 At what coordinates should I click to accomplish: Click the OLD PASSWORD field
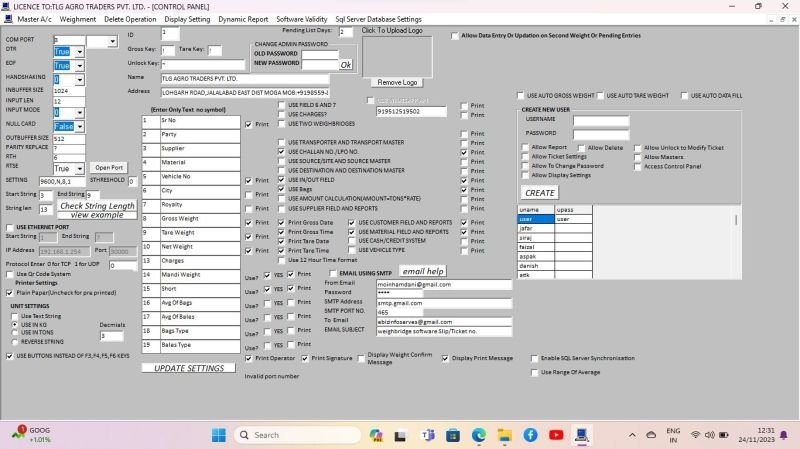320,54
